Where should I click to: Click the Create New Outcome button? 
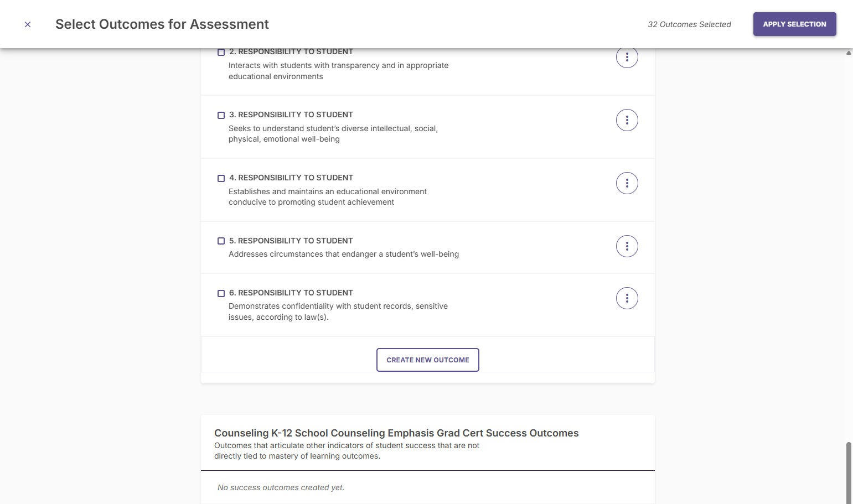point(428,360)
